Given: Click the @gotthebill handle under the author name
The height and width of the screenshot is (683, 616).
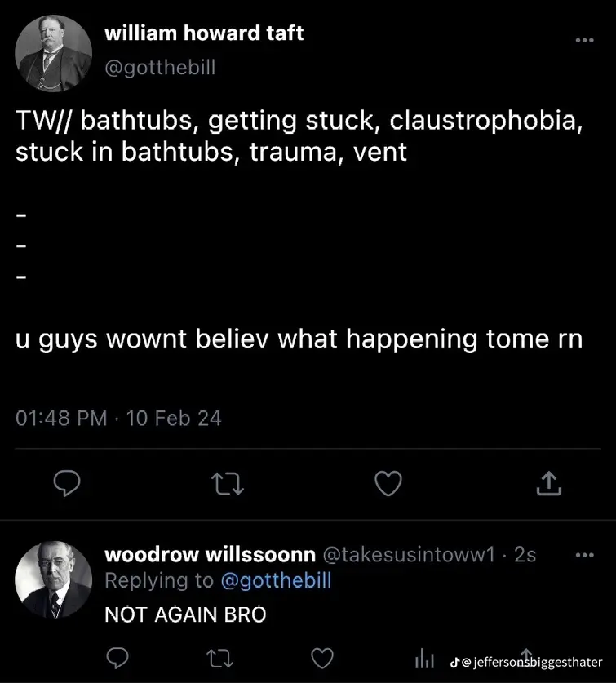Looking at the screenshot, I should [160, 68].
